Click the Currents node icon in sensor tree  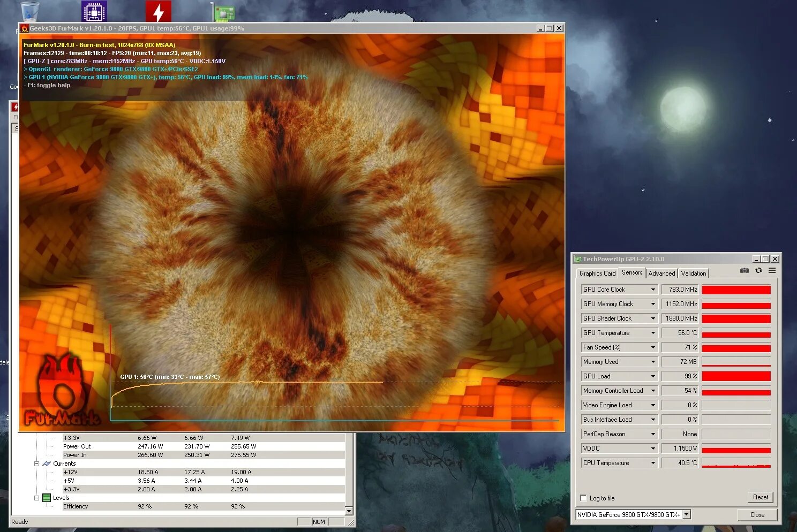[47, 463]
